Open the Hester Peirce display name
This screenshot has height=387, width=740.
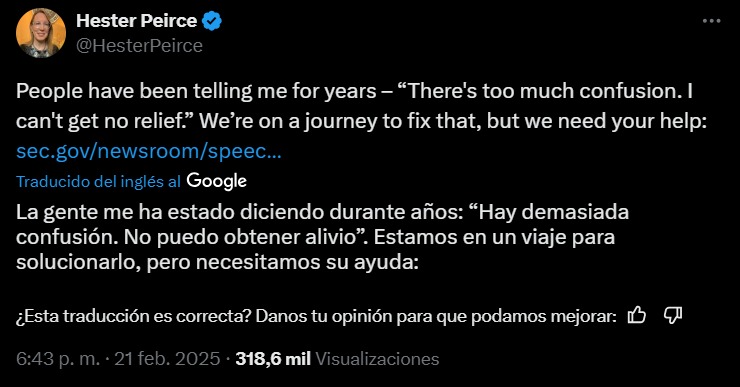pos(136,21)
